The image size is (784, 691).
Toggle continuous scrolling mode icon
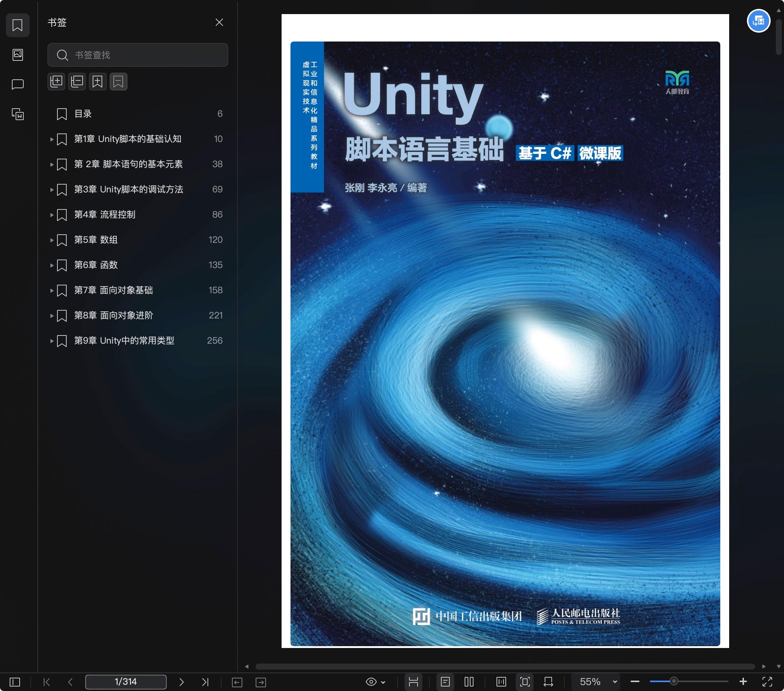[413, 682]
